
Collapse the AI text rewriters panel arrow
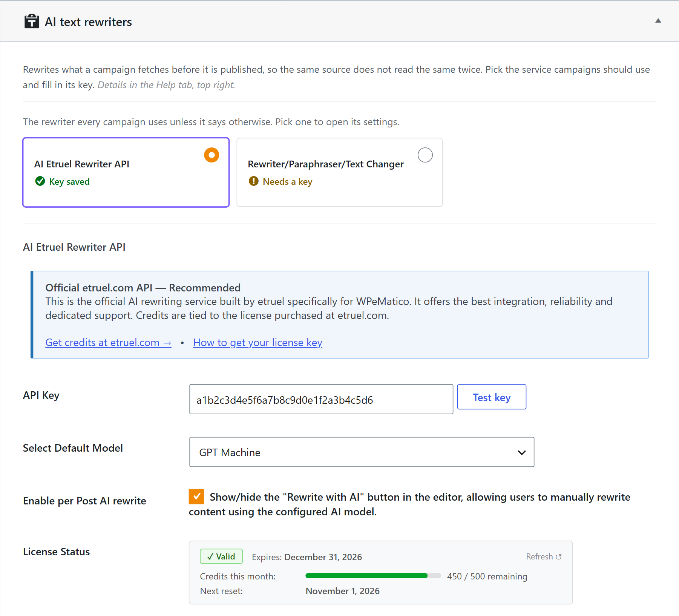pyautogui.click(x=658, y=21)
